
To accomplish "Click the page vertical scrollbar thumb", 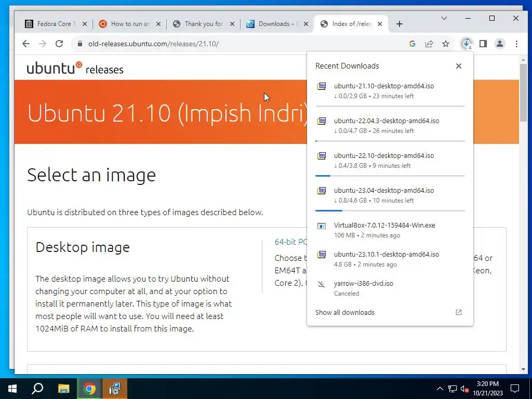I will coord(523,92).
